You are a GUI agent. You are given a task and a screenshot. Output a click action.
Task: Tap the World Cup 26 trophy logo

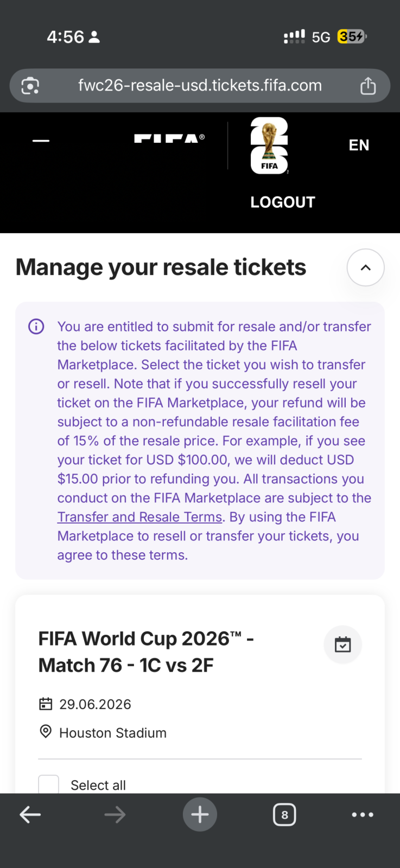[x=269, y=145]
